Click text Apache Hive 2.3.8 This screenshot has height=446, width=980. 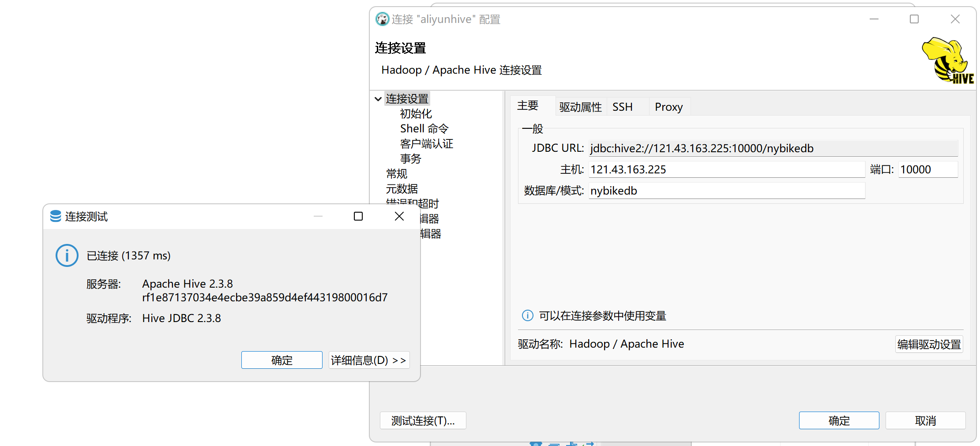point(188,284)
